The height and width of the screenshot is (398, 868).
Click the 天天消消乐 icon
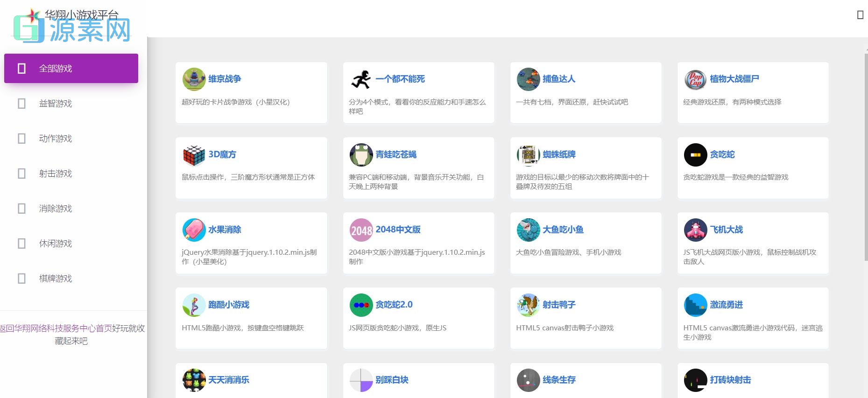coord(194,380)
